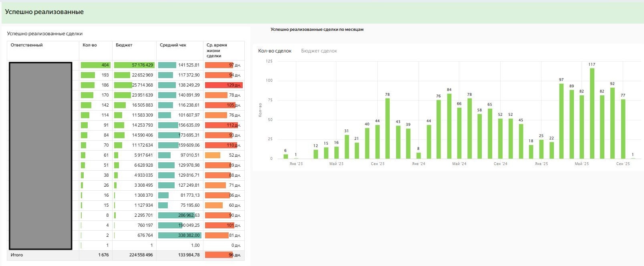Click the Бюджет column header

tap(124, 45)
